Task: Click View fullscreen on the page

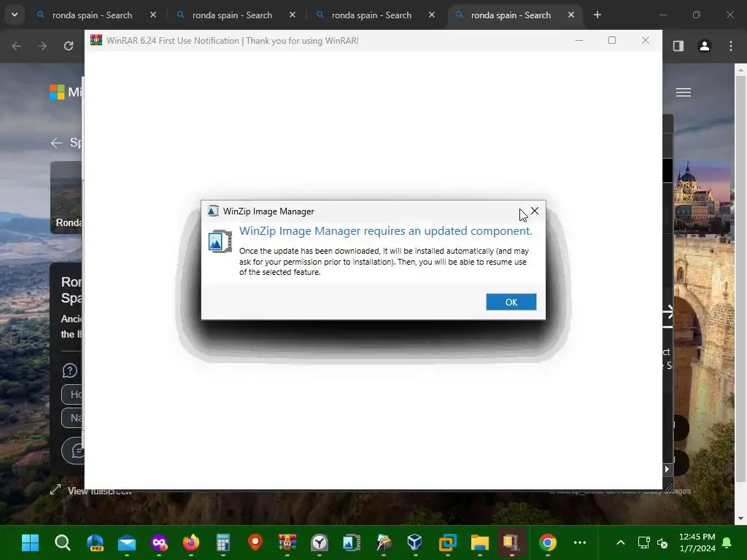Action: [x=90, y=491]
